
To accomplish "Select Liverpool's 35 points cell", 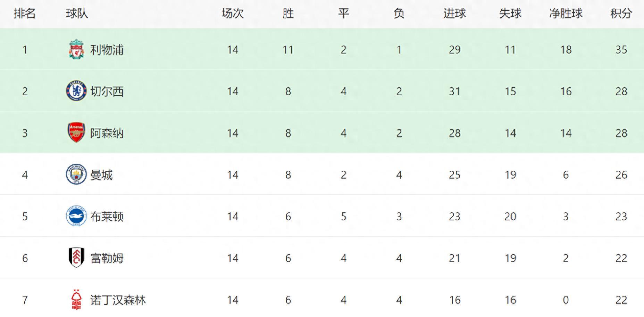I will pos(621,50).
